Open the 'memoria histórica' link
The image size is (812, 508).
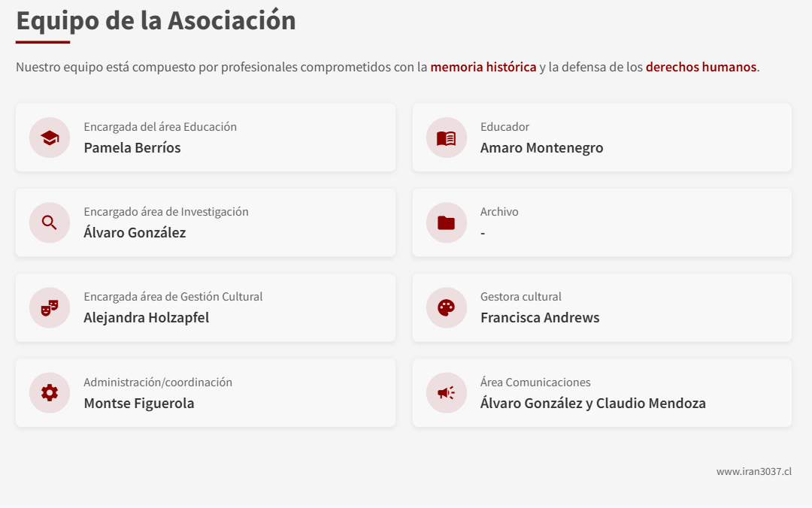[483, 67]
